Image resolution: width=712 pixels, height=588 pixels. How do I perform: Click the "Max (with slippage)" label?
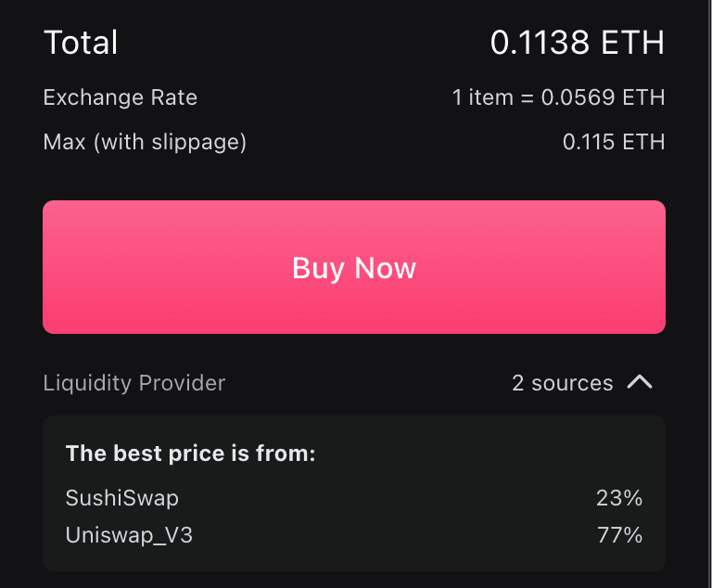(145, 143)
